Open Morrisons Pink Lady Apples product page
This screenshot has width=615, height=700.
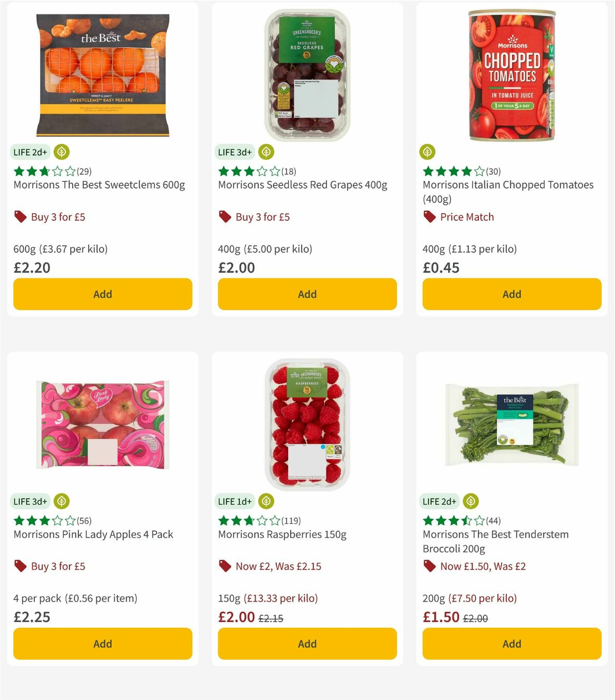[93, 534]
